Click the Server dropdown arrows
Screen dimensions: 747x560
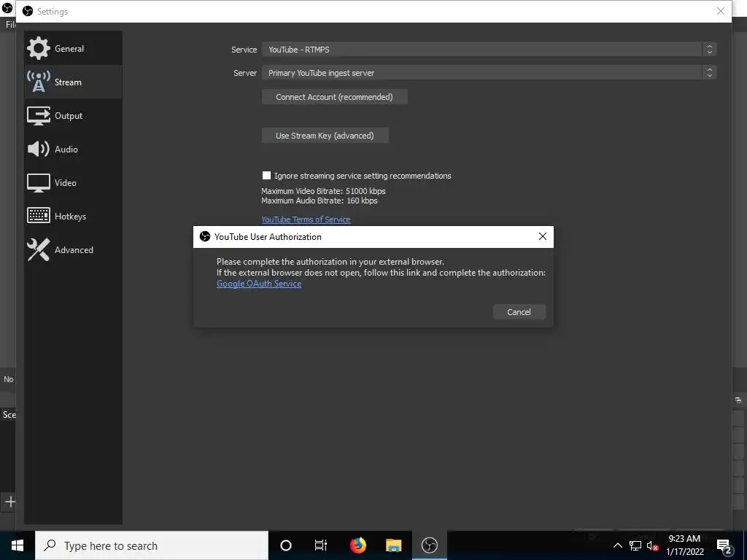coord(709,73)
